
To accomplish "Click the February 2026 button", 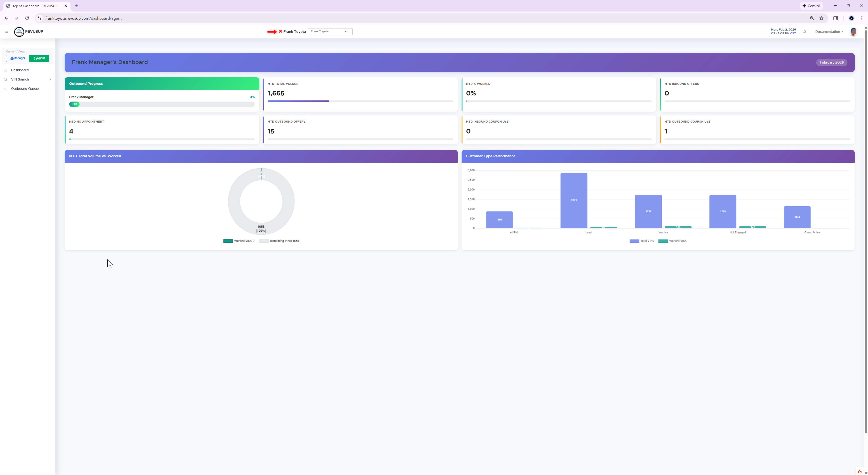I will point(831,62).
